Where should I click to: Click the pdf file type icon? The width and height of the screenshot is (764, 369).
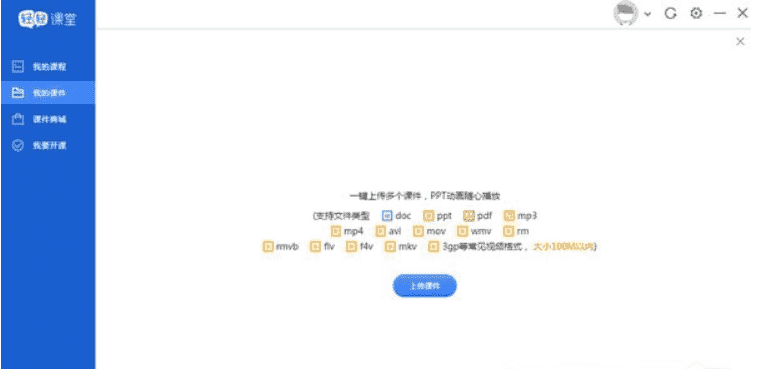469,216
